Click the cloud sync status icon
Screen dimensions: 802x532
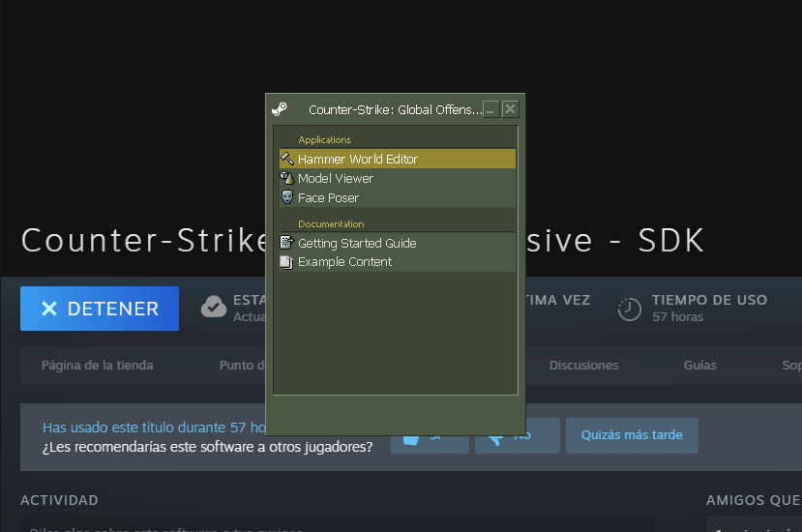213,307
